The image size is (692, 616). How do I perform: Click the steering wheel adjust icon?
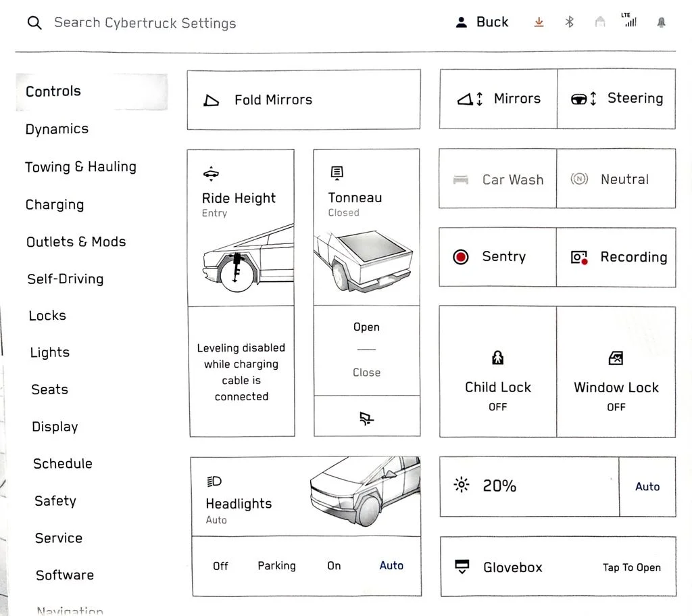point(583,99)
